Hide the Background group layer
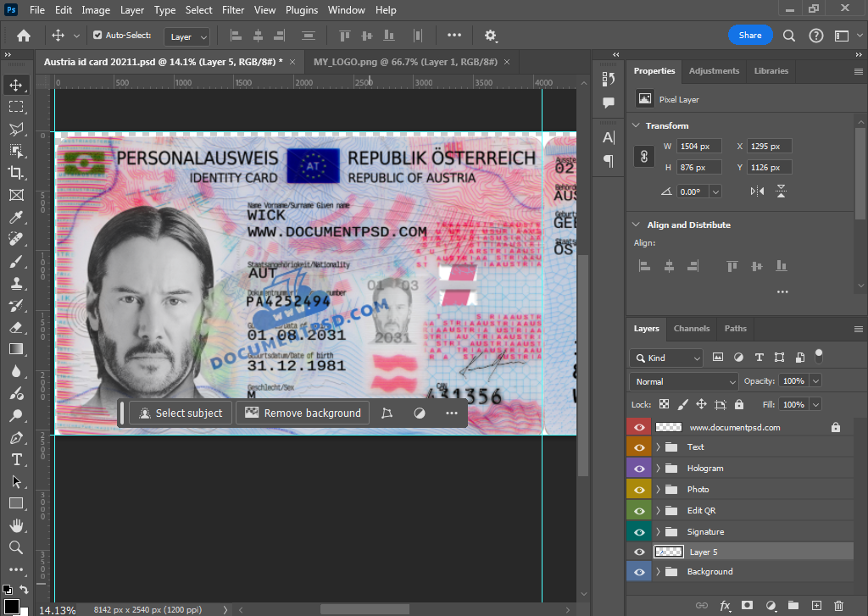The image size is (868, 616). 639,572
